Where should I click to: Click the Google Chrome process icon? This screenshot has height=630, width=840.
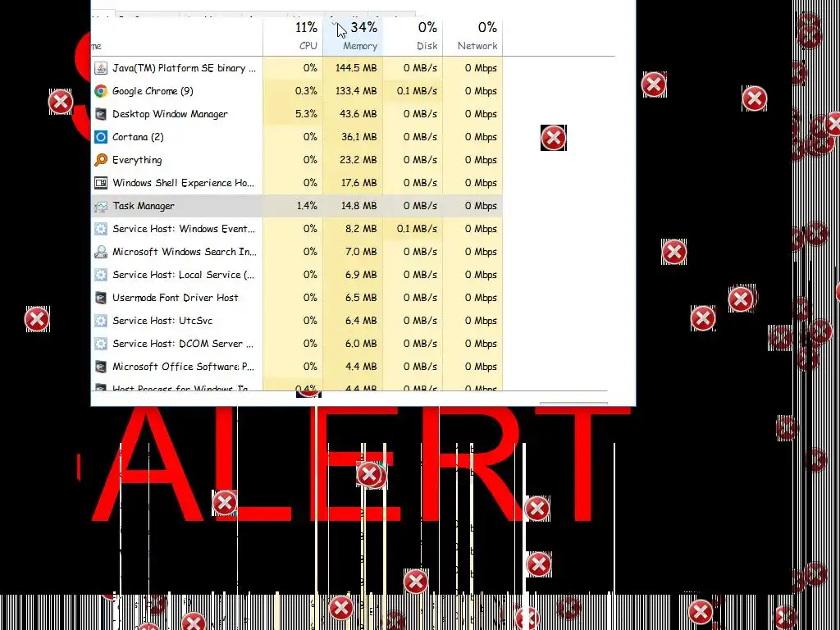point(101,91)
